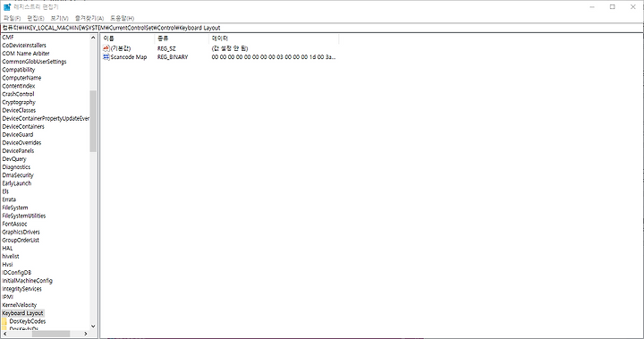The height and width of the screenshot is (339, 644).
Task: Select the DeviceGuard key
Action: tap(18, 135)
